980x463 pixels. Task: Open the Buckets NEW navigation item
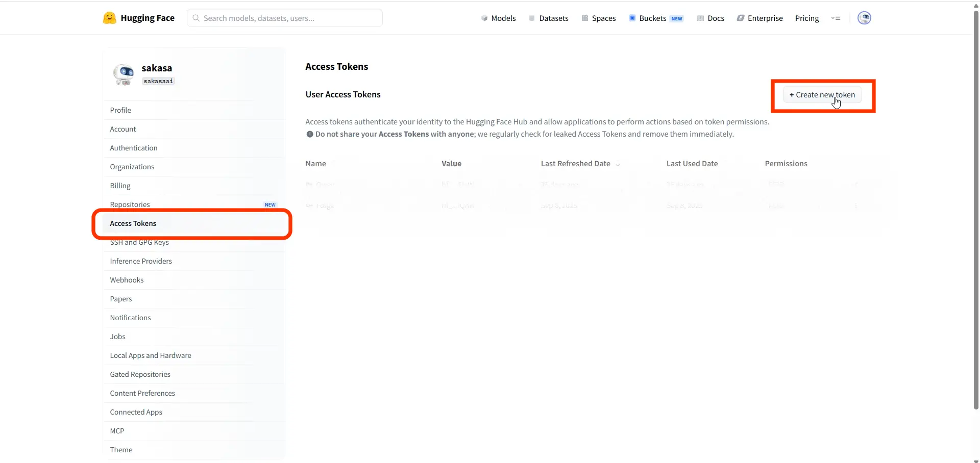coord(656,18)
